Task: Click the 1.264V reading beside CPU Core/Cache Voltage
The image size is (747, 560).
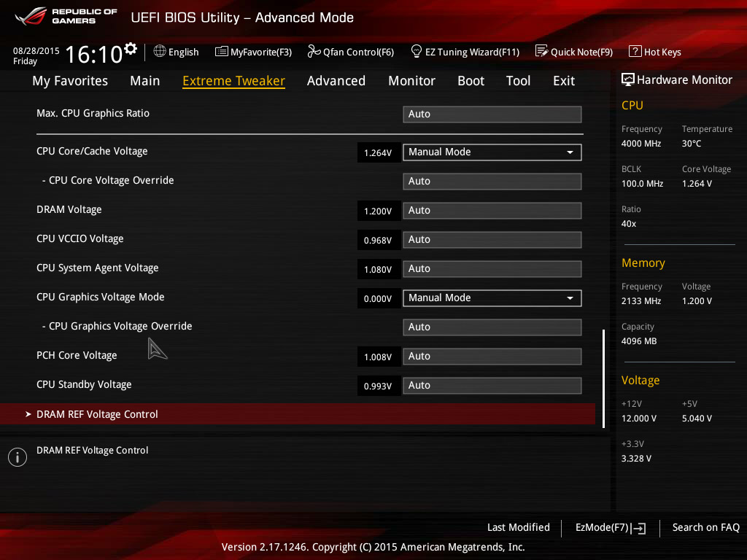Action: click(x=378, y=153)
